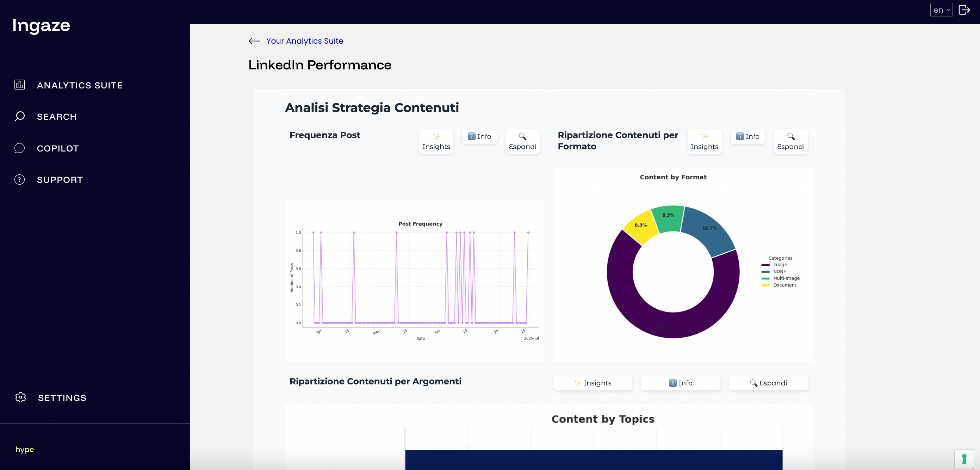
Task: Click the green keyhole widget icon
Action: click(x=964, y=459)
